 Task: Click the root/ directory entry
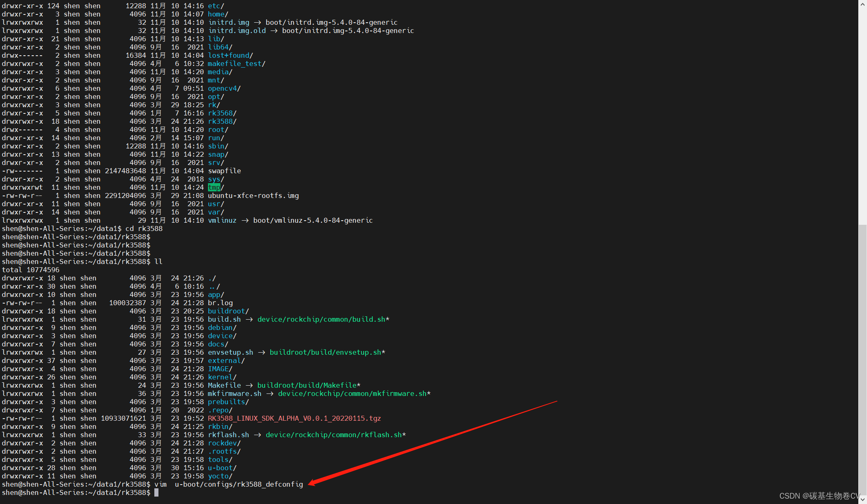218,130
